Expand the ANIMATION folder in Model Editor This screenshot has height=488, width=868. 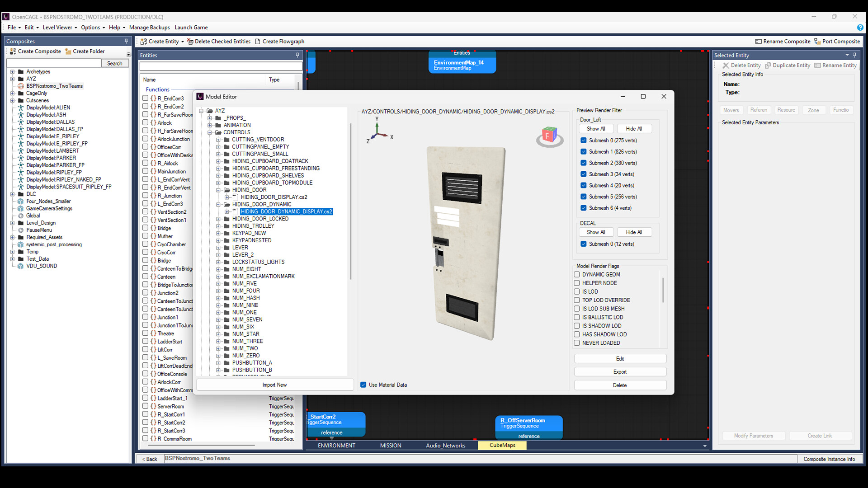point(210,125)
